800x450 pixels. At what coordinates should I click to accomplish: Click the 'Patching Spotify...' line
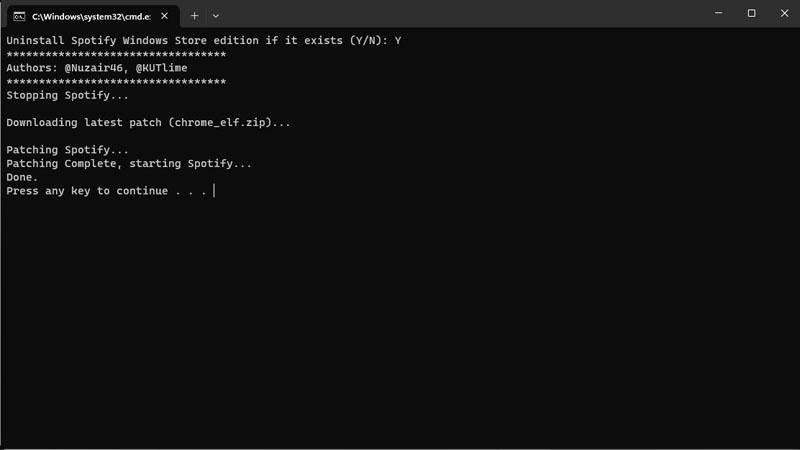(x=67, y=150)
